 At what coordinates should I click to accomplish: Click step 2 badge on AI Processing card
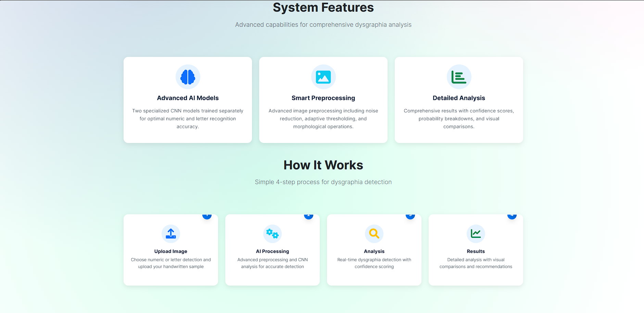[x=308, y=216]
